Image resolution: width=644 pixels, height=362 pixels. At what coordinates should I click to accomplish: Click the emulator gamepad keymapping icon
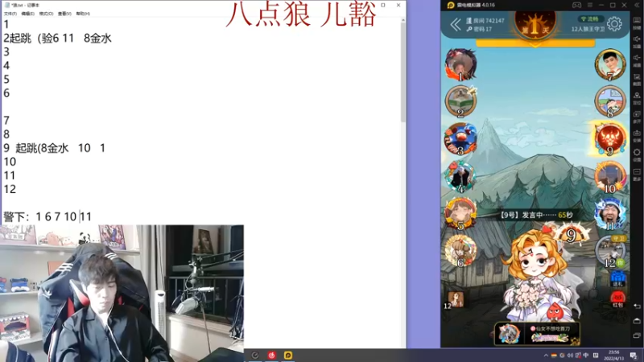[577, 5]
